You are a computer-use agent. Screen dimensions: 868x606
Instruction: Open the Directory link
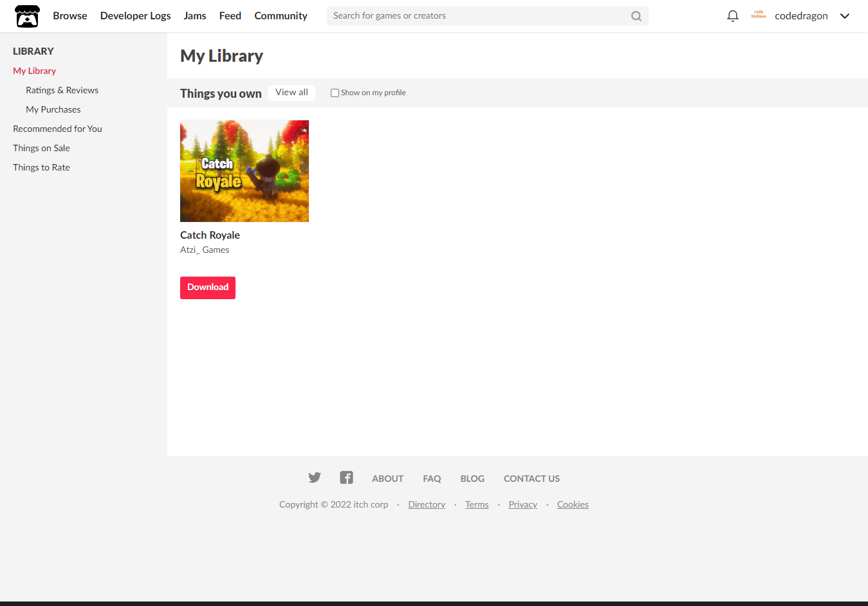click(427, 504)
